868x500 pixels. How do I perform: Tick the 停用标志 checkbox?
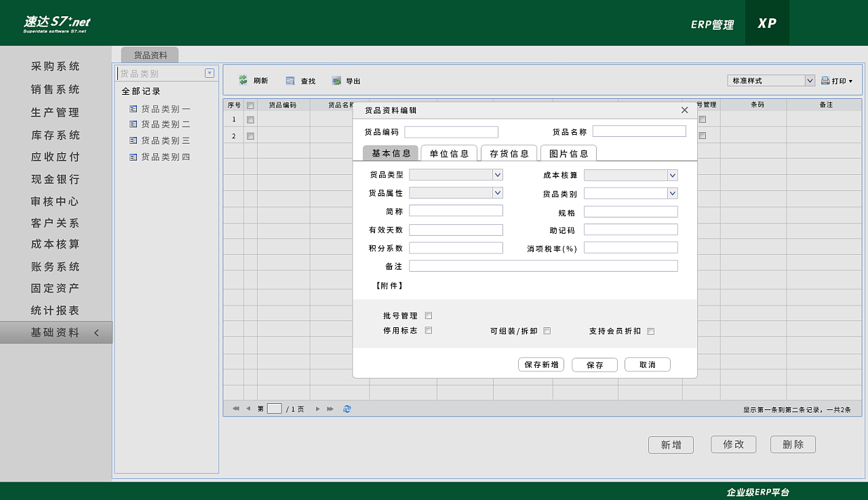428,331
